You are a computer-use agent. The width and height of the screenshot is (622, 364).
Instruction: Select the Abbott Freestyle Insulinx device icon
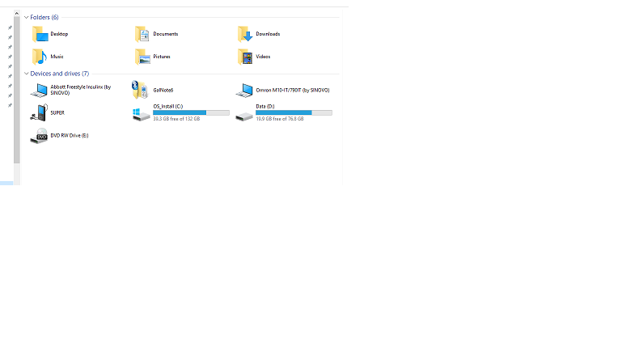point(39,90)
